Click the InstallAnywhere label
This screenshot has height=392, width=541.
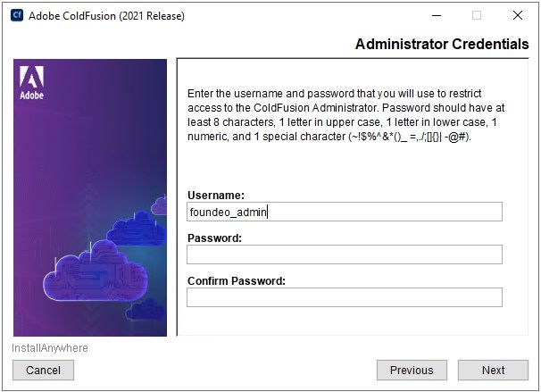click(x=50, y=348)
